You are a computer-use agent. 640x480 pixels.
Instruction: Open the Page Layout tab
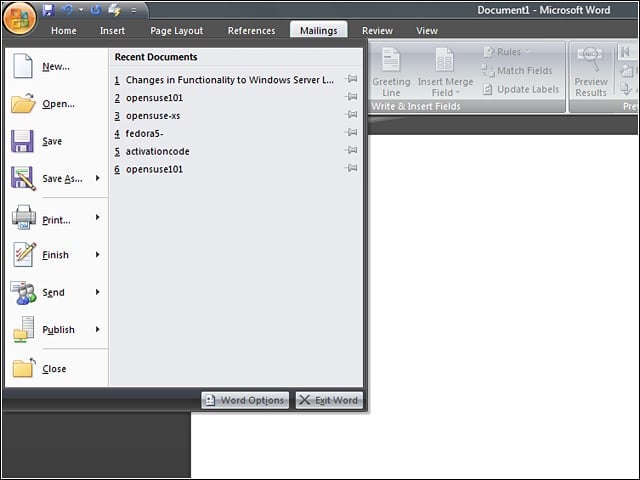[176, 31]
